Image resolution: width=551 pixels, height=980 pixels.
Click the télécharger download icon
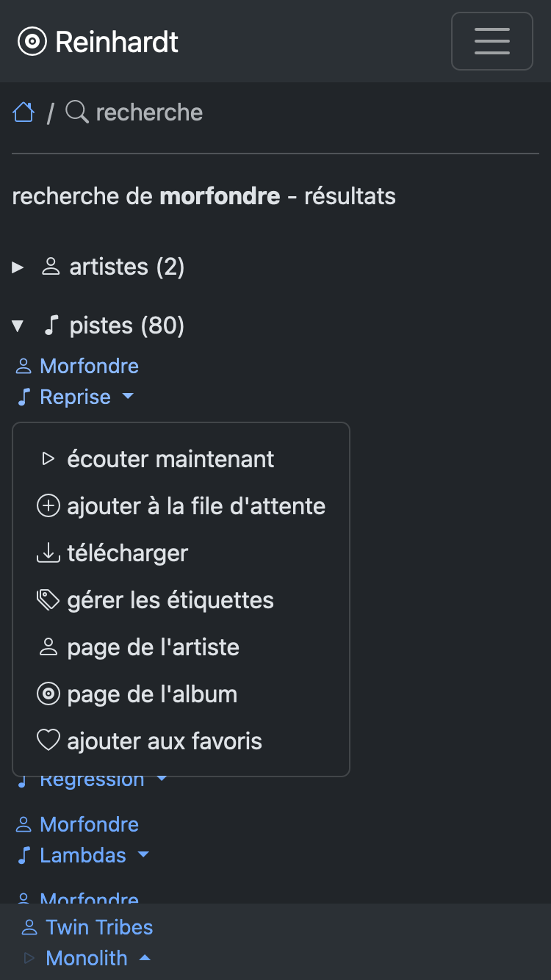(x=48, y=553)
